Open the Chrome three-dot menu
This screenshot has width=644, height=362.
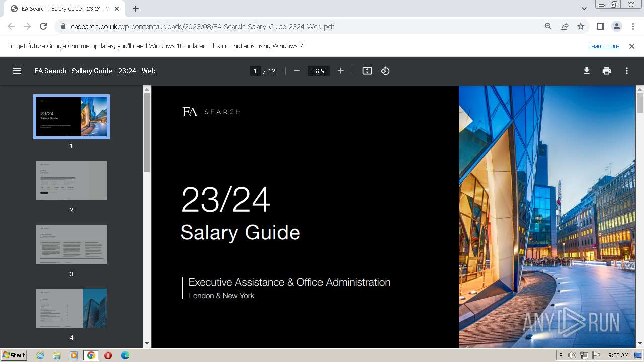coord(633,26)
